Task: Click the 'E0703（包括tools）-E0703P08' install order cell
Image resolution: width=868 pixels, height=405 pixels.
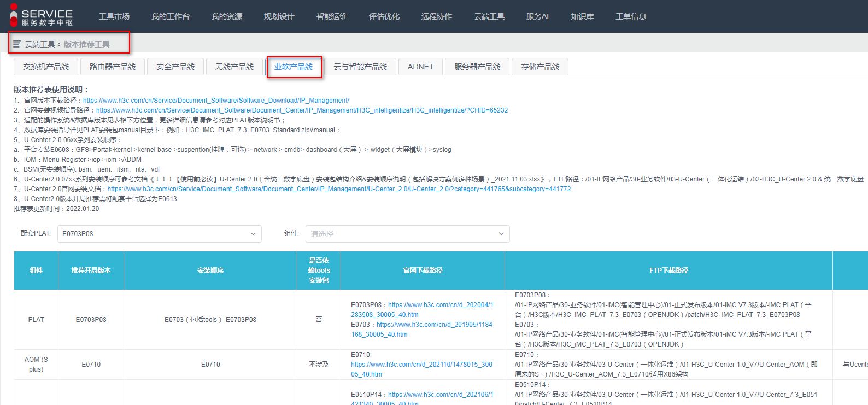Action: click(x=210, y=320)
